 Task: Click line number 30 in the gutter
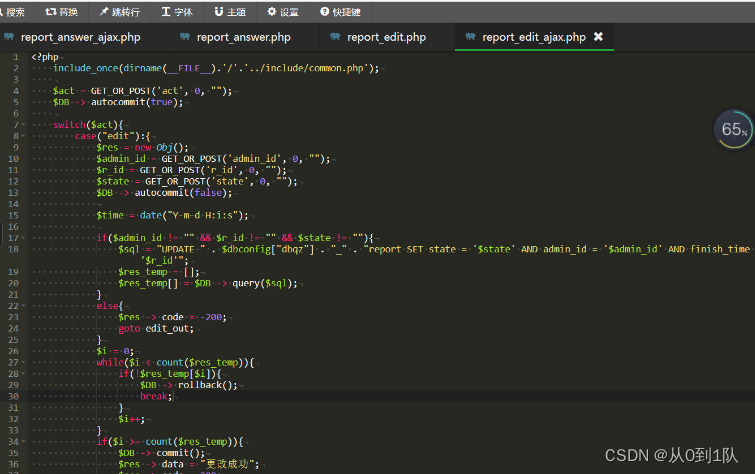[x=13, y=396]
